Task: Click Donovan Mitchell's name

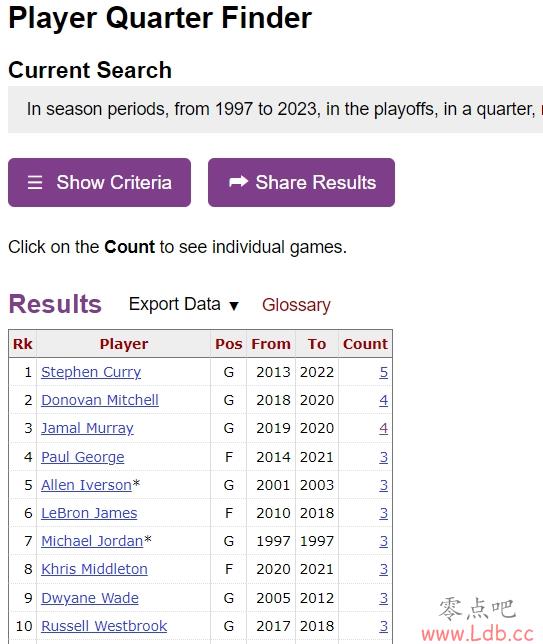Action: coord(100,400)
